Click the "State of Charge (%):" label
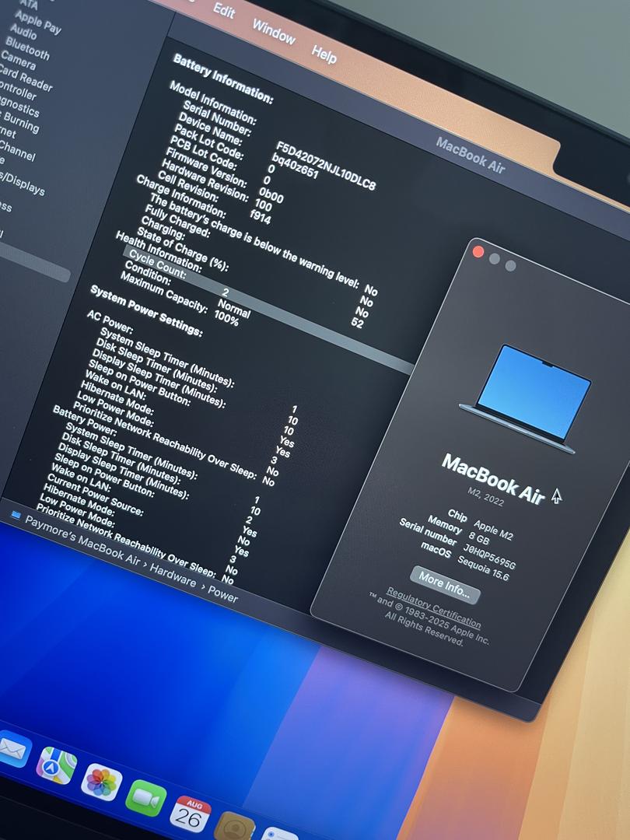This screenshot has width=630, height=840. pyautogui.click(x=183, y=250)
